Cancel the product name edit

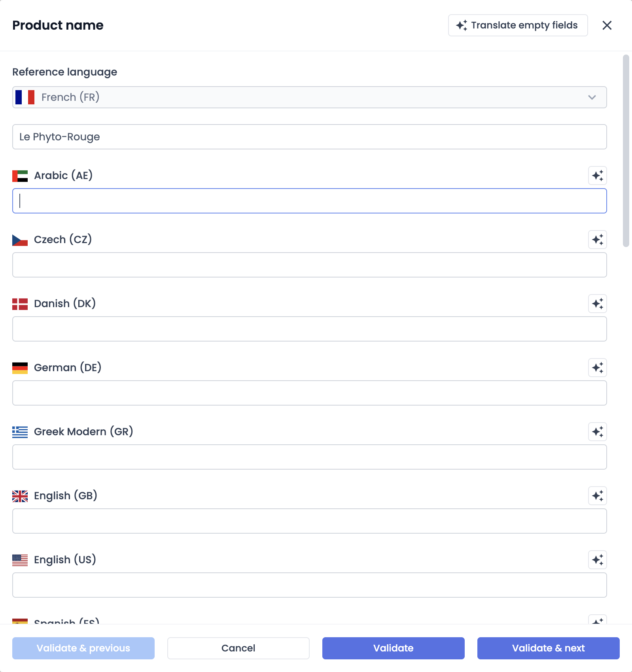238,648
